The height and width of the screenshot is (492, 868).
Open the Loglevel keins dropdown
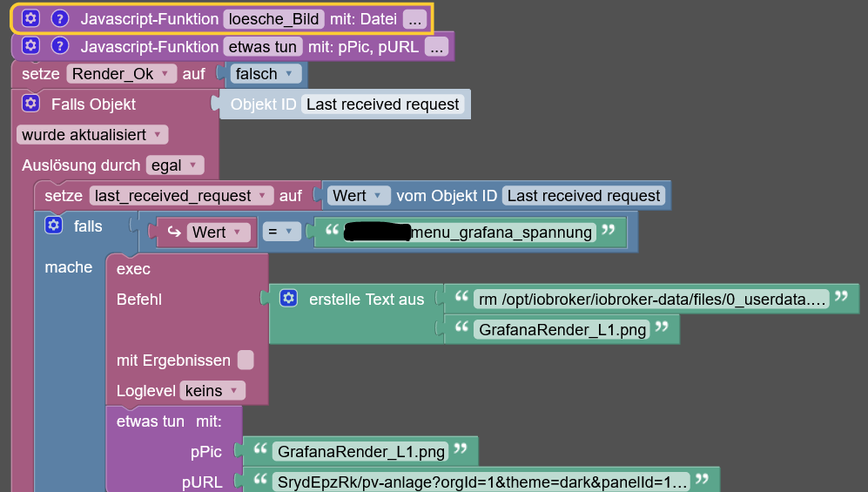[x=212, y=391]
